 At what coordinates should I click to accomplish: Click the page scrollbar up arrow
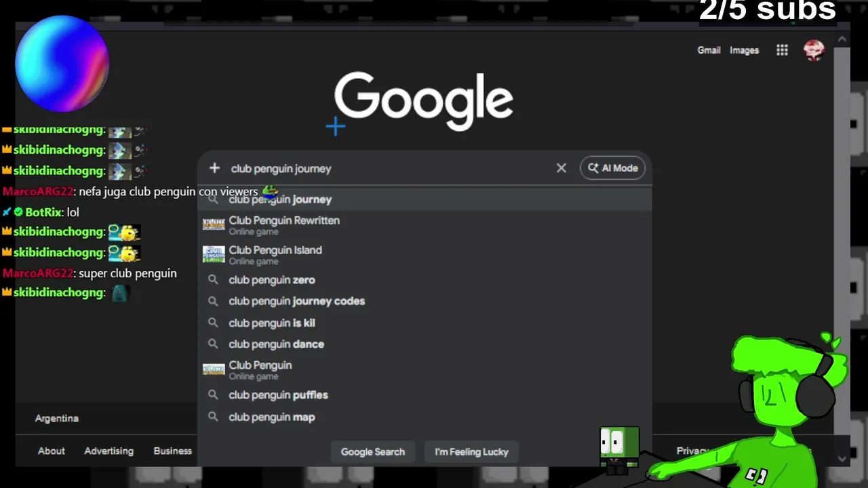pos(842,39)
